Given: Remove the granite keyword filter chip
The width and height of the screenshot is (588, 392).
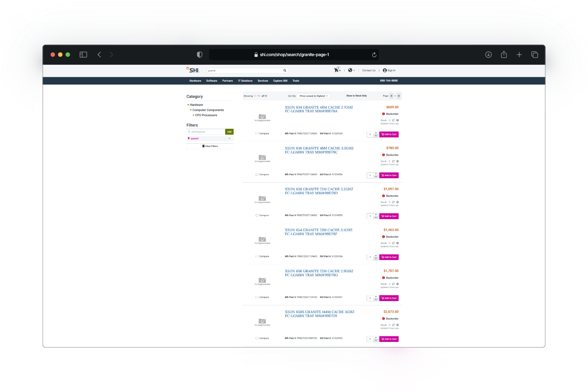Looking at the screenshot, I should point(229,138).
